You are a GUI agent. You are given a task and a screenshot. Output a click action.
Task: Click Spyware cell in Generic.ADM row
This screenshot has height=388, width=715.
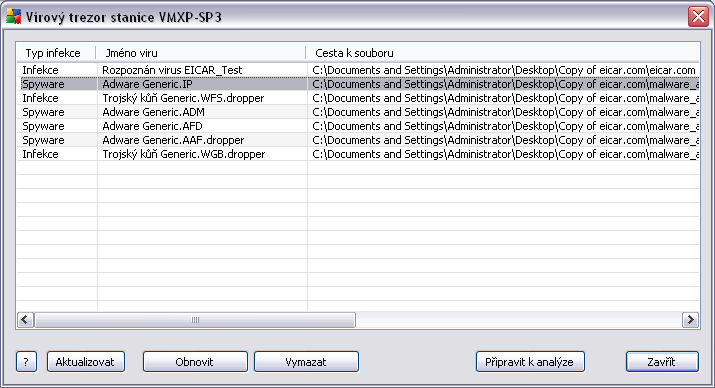coord(43,112)
